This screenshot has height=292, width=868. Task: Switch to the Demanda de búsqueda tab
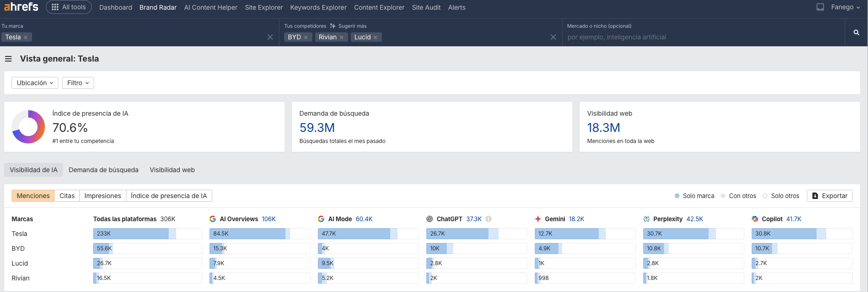tap(103, 170)
